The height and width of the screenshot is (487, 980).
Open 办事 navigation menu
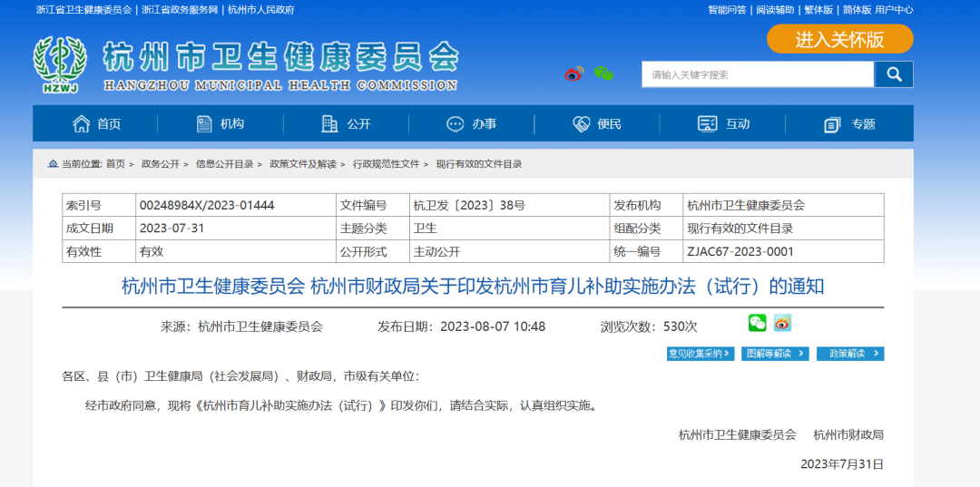point(485,124)
